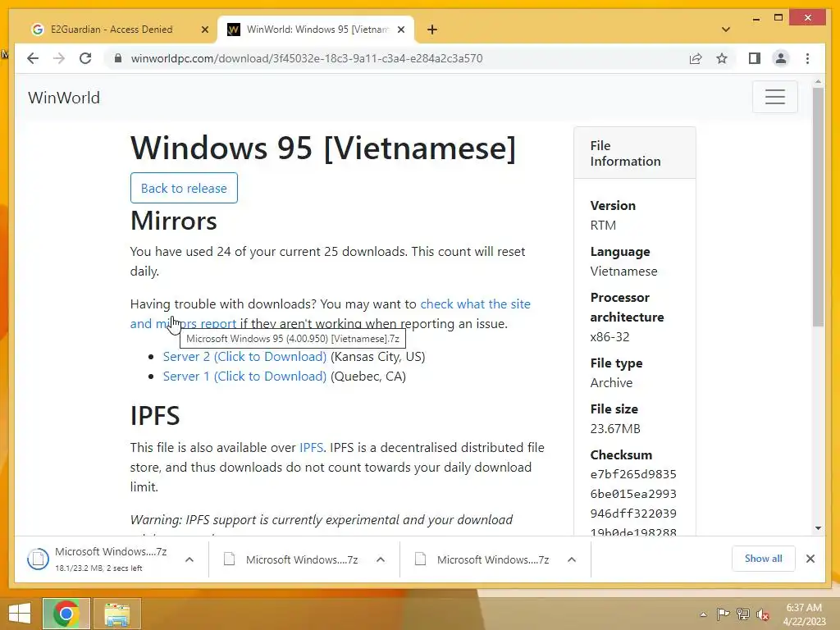The height and width of the screenshot is (630, 840).
Task: Click the checksum e7bf265d9835 text
Action: (633, 474)
